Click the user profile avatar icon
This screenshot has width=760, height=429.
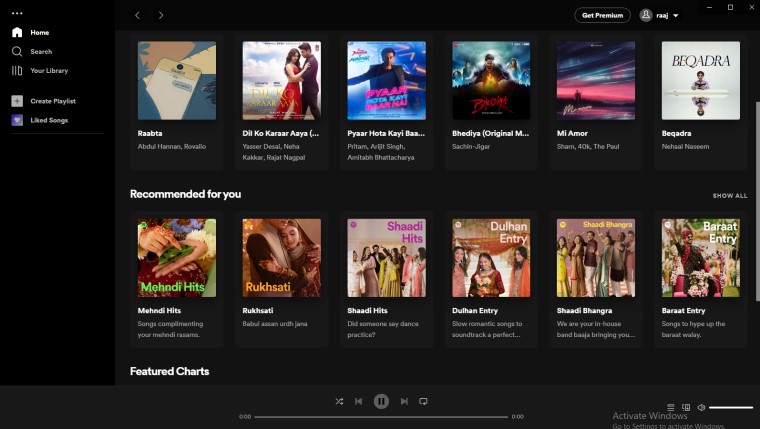point(646,16)
